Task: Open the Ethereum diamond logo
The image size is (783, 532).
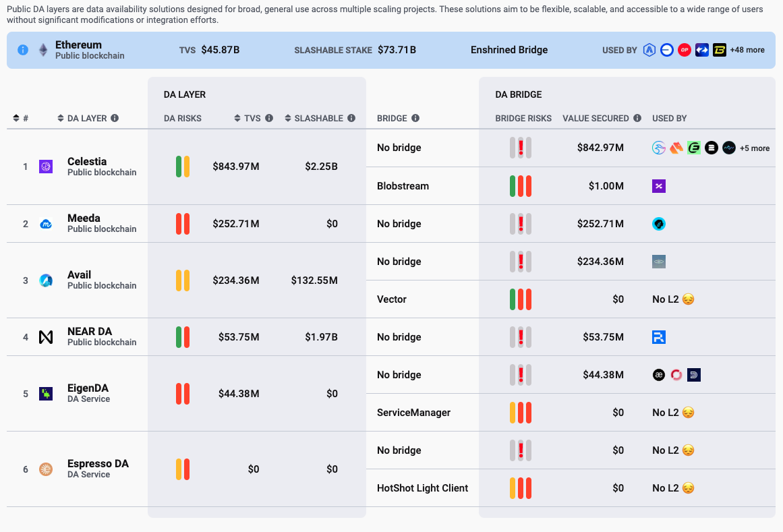Action: pyautogui.click(x=43, y=50)
